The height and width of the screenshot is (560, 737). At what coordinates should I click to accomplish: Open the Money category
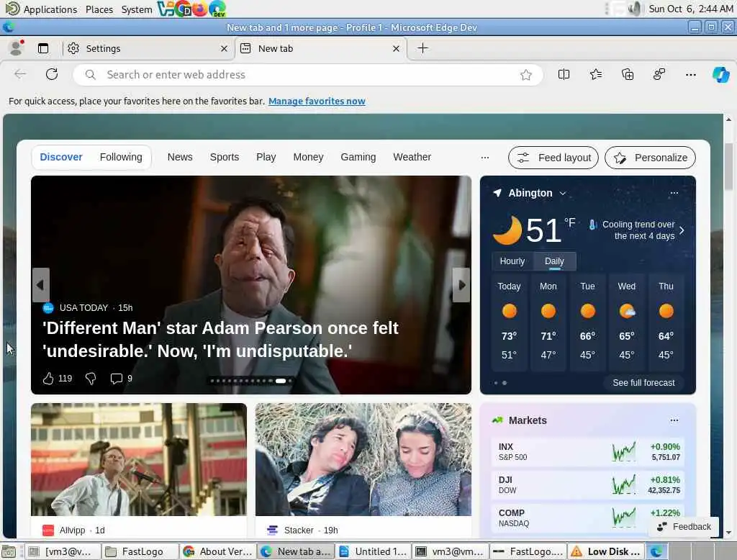308,157
